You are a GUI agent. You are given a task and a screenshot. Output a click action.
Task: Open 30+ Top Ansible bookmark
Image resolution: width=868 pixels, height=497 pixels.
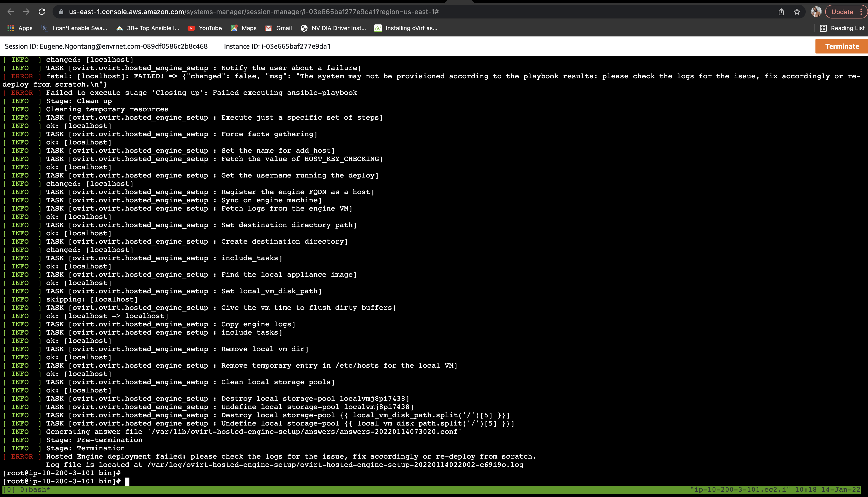click(147, 28)
